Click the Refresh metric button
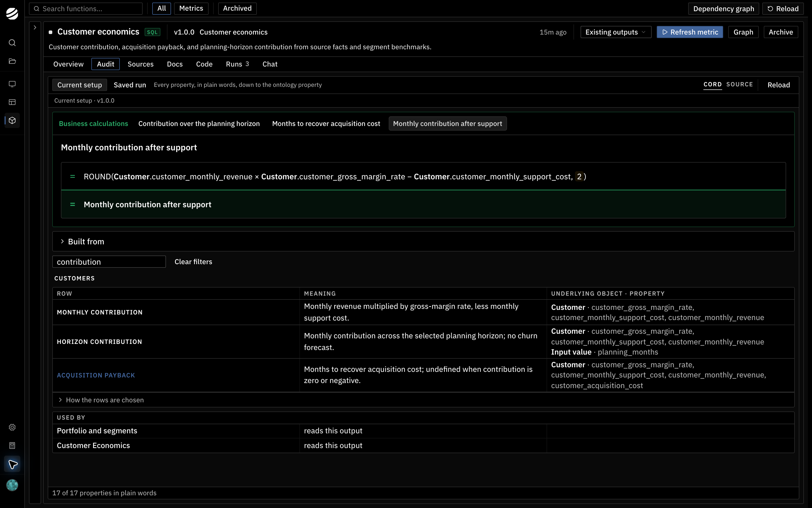Viewport: 812px width, 508px height. pos(689,32)
